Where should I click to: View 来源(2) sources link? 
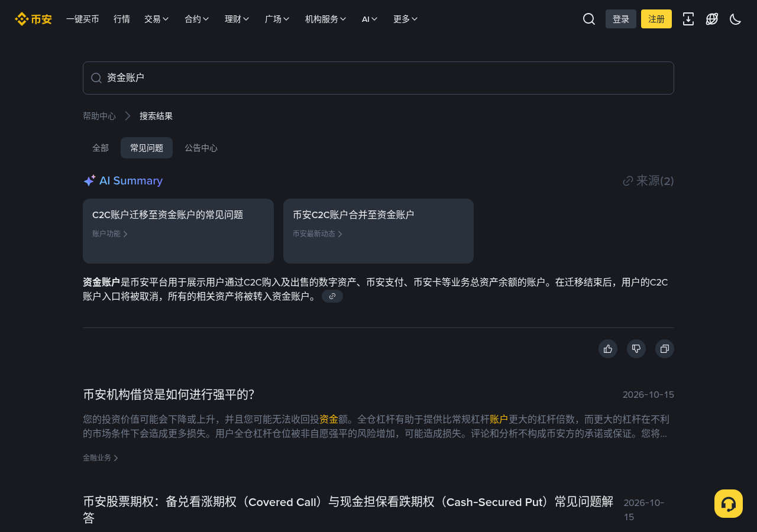click(x=648, y=181)
